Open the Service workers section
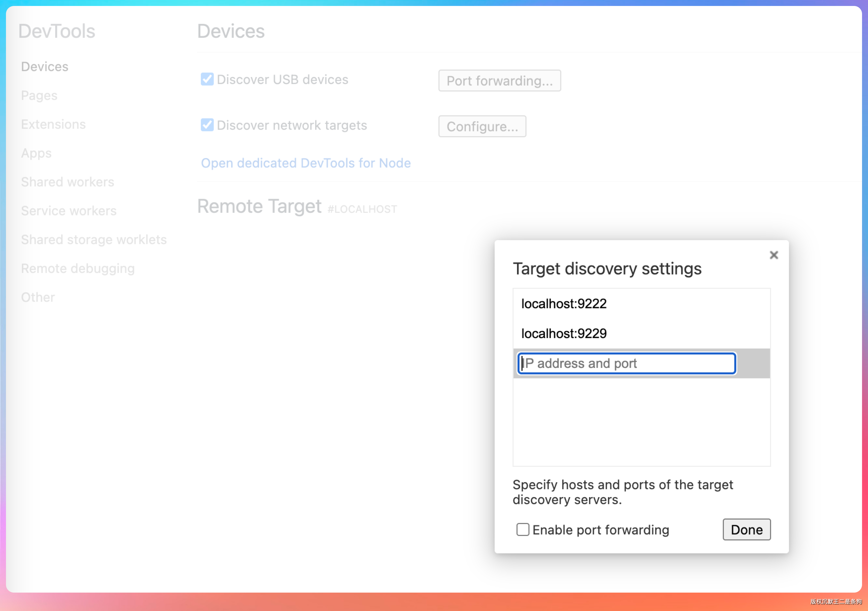Viewport: 868px width, 611px height. [x=69, y=211]
